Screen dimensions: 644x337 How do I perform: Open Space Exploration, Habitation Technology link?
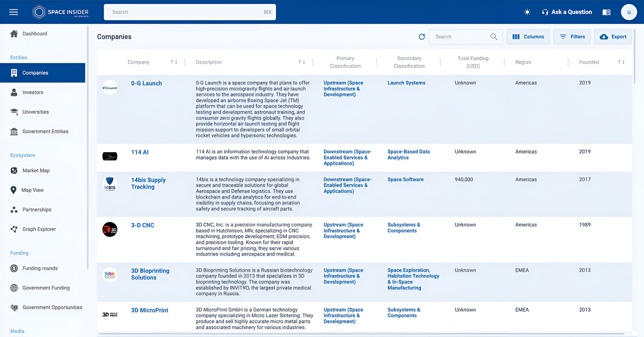[413, 279]
